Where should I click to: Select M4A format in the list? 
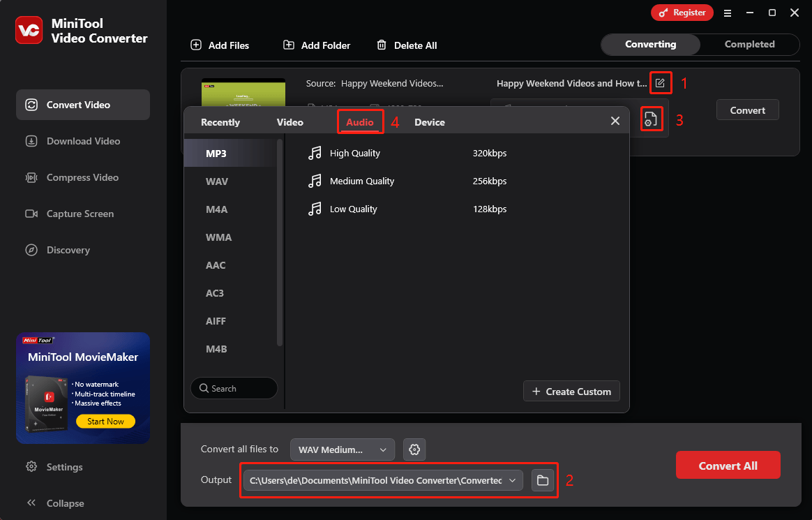coord(231,209)
